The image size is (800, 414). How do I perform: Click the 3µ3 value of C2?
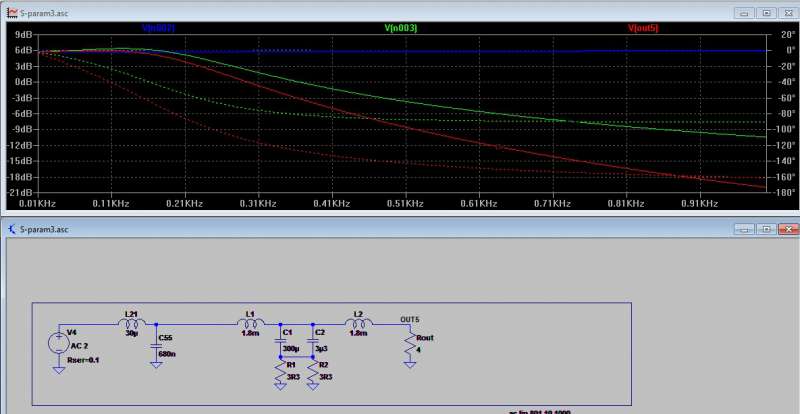[x=320, y=348]
